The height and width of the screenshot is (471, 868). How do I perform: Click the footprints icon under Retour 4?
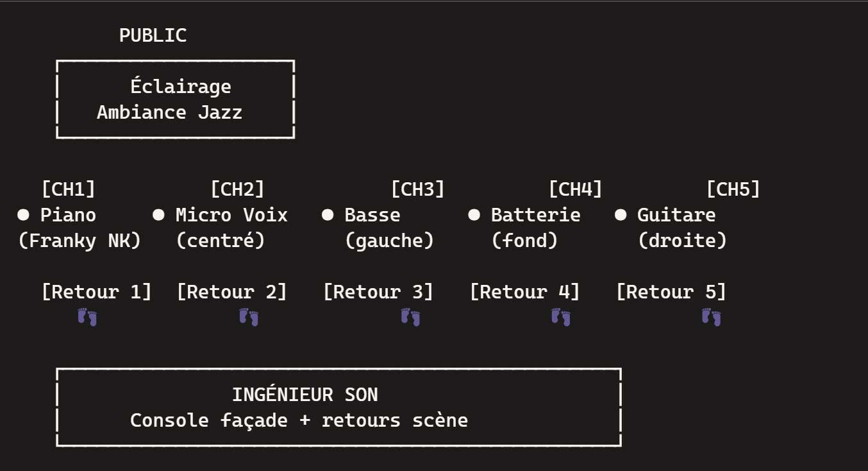coord(560,317)
